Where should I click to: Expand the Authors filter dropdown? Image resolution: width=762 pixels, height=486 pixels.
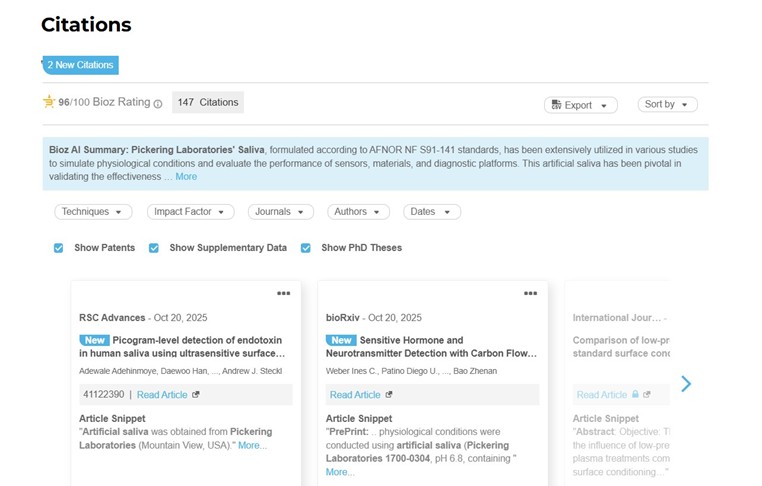point(358,212)
